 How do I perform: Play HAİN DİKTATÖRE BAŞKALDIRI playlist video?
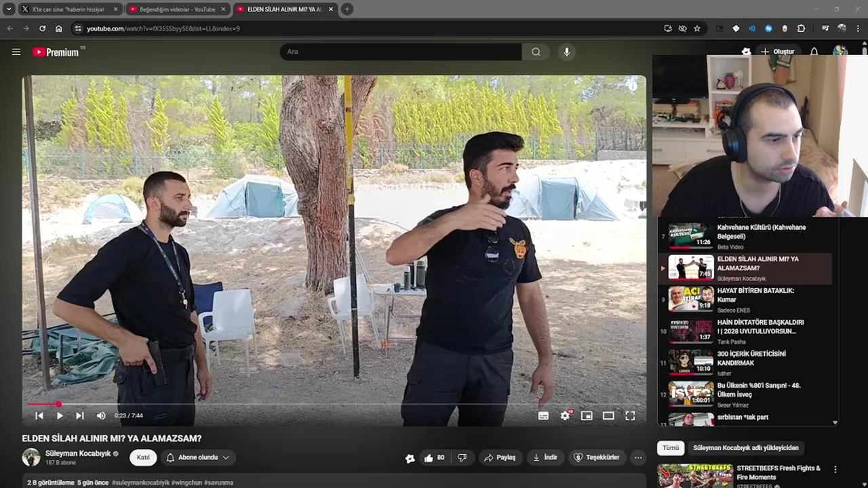tap(746, 331)
